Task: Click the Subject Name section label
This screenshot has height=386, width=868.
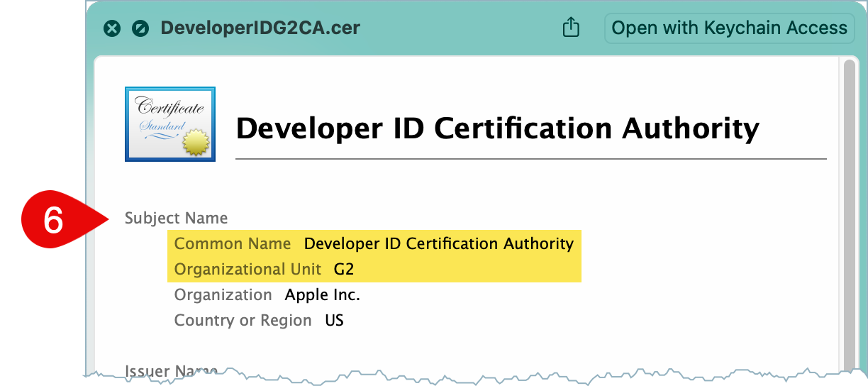Action: point(177,218)
